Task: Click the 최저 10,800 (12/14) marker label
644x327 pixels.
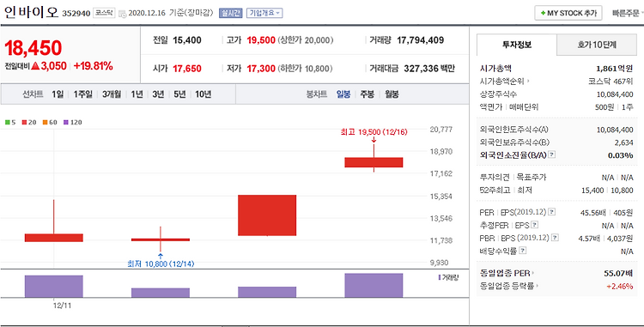Action: coord(161,263)
